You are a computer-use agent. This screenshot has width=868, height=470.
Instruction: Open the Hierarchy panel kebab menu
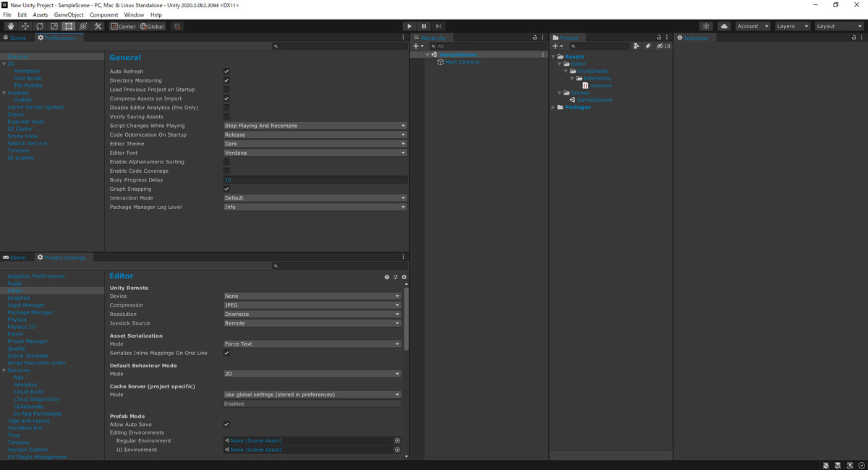(542, 38)
